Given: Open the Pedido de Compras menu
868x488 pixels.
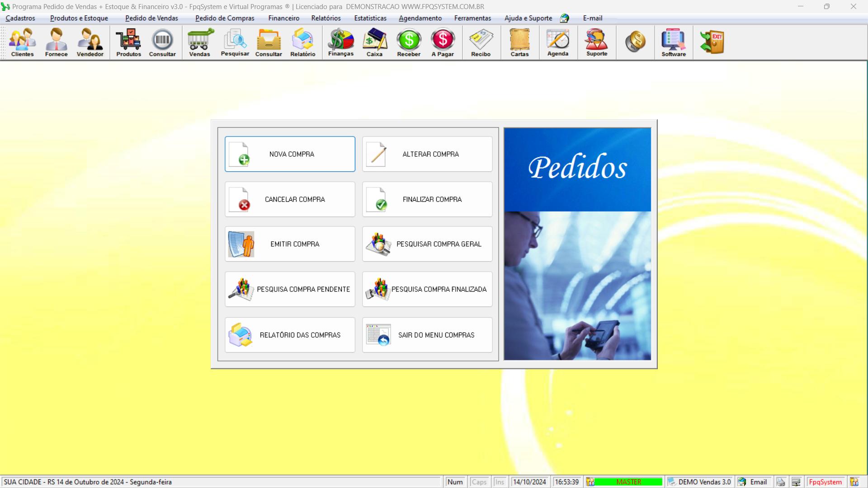Looking at the screenshot, I should (225, 18).
